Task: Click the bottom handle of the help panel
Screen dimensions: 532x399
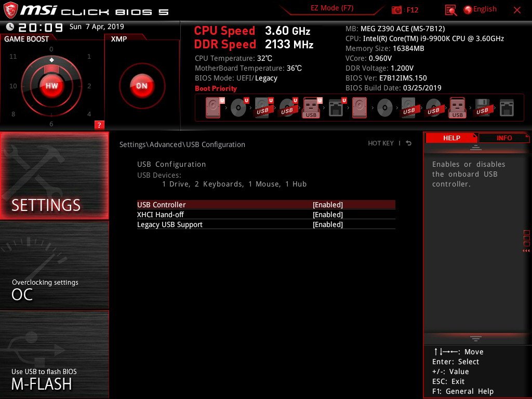Action: (476, 338)
